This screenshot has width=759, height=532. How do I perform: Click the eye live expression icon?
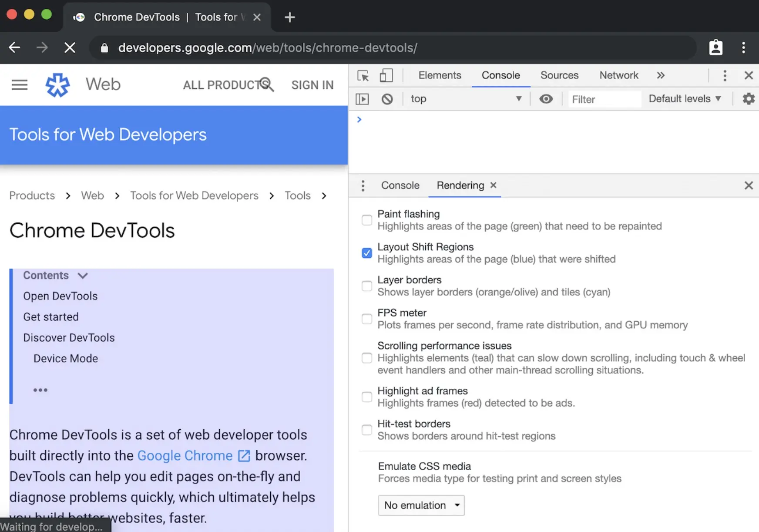[546, 99]
